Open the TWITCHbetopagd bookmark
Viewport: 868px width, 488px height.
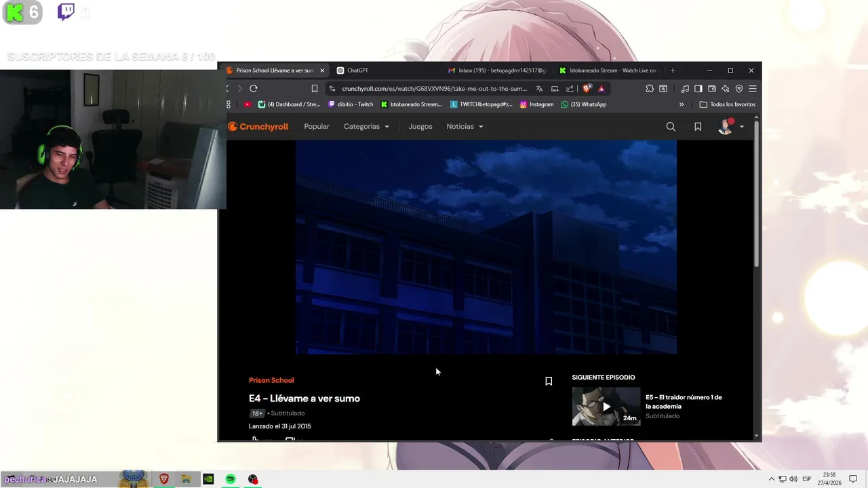coord(481,104)
